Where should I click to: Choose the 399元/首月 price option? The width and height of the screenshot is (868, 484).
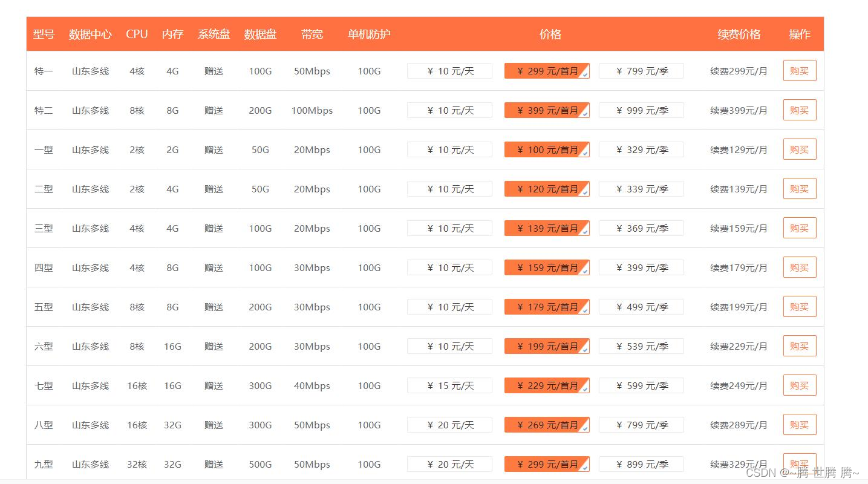(x=547, y=110)
